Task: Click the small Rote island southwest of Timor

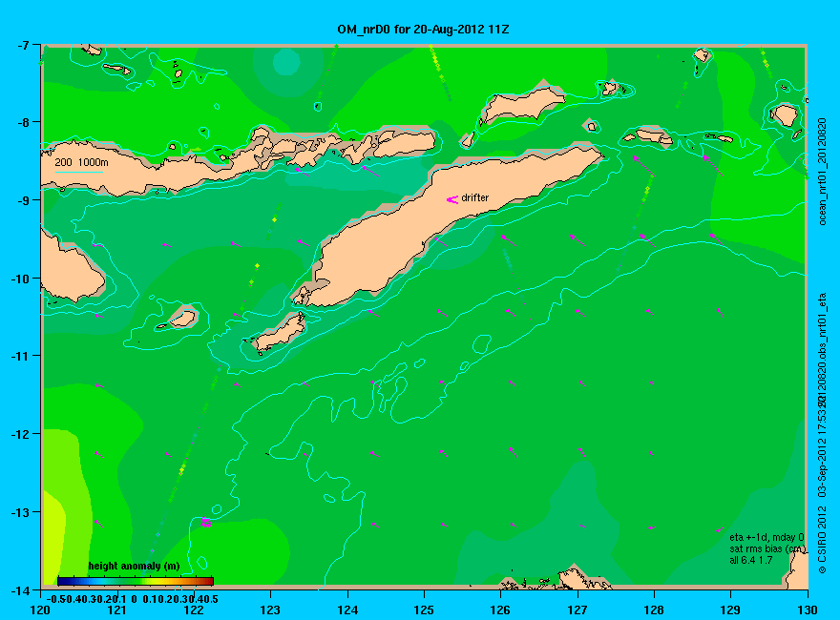Action: 281,332
